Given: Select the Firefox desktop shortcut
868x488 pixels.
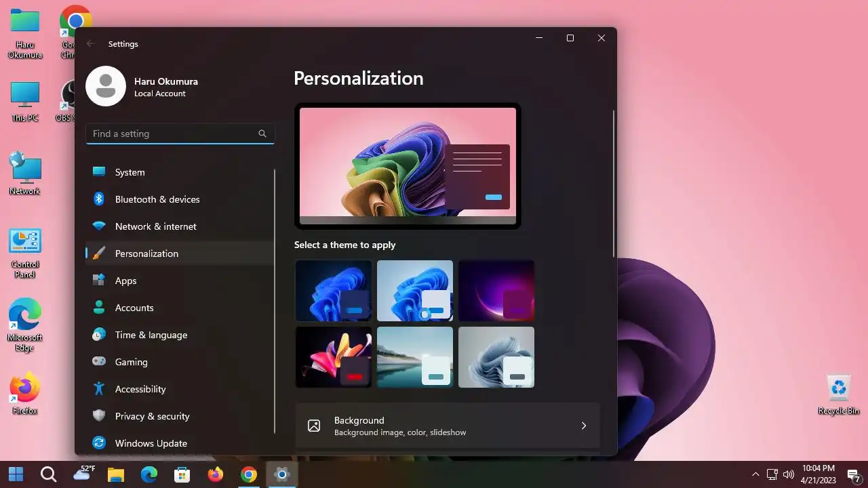Looking at the screenshot, I should coord(25,394).
